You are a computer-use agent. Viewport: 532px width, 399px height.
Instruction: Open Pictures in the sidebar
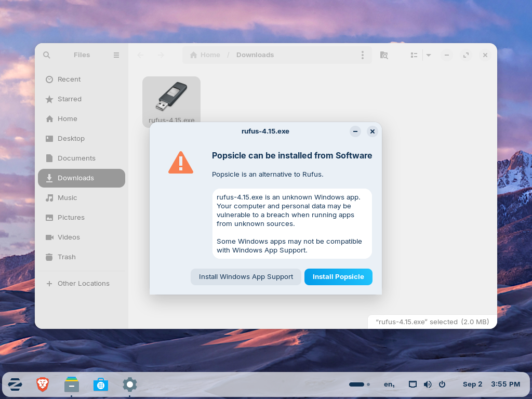(82, 218)
